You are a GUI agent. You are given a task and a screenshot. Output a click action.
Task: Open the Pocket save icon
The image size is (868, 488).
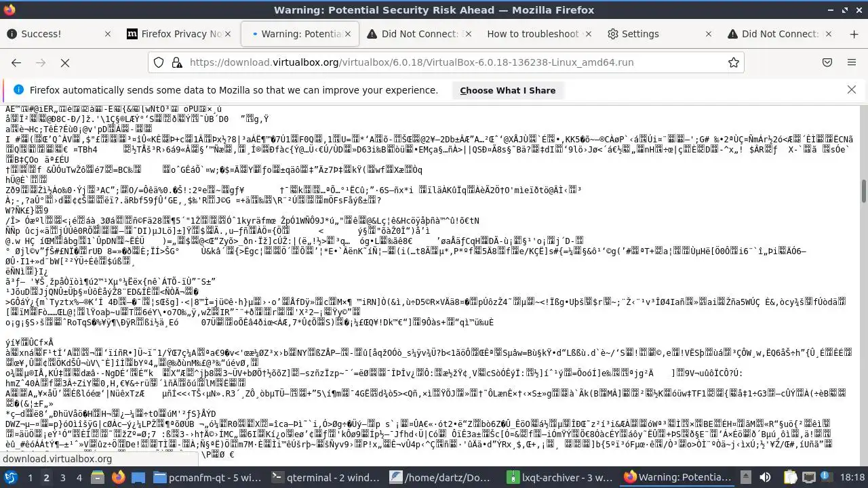click(x=827, y=62)
